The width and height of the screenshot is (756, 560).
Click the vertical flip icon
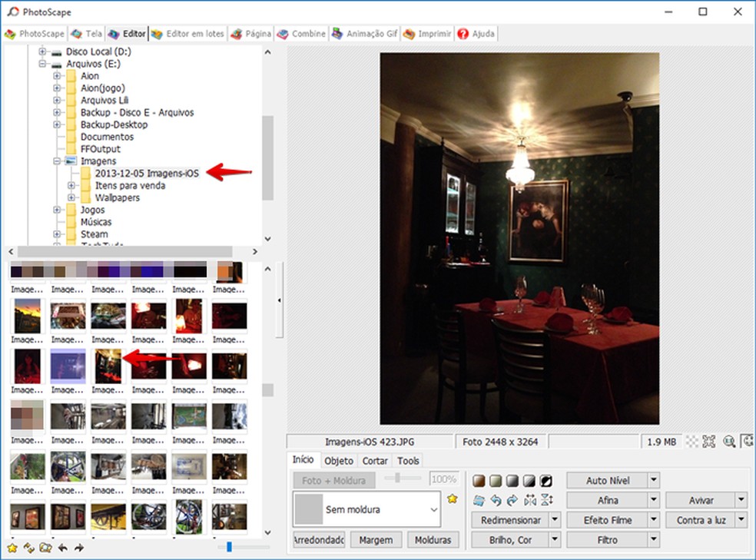pyautogui.click(x=546, y=501)
